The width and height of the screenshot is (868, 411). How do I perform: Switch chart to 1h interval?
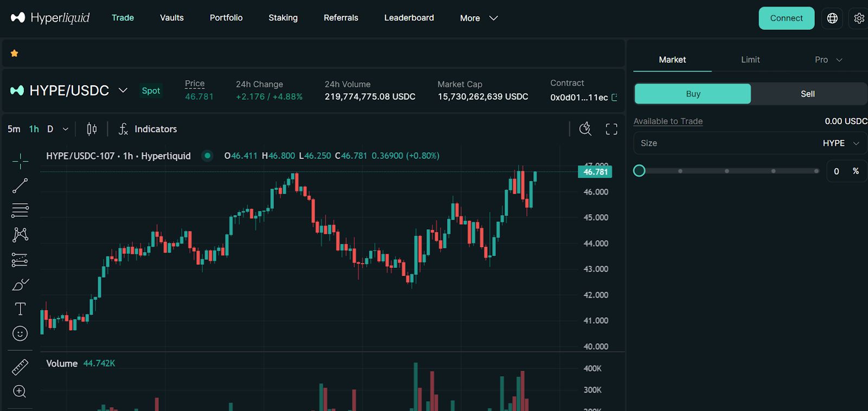[x=34, y=129]
